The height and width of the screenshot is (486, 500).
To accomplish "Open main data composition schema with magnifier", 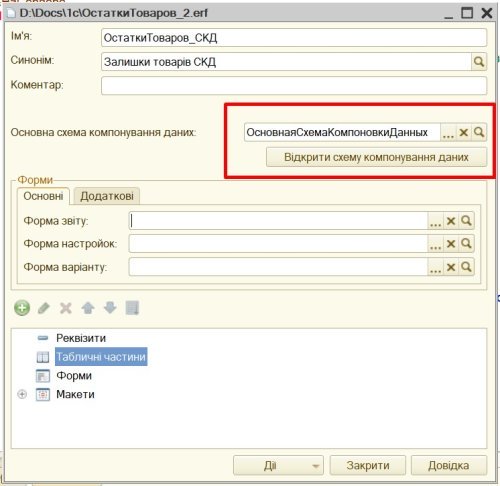I will click(479, 132).
